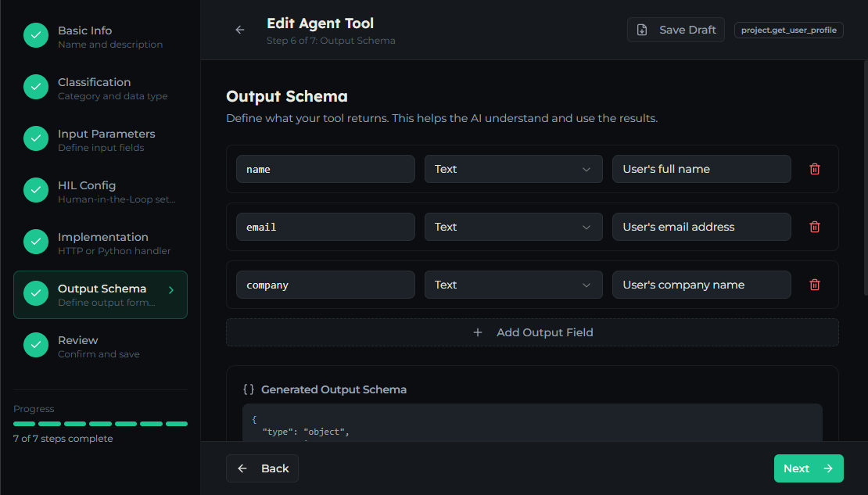
Task: Edit the "User's email address" description
Action: 701,227
